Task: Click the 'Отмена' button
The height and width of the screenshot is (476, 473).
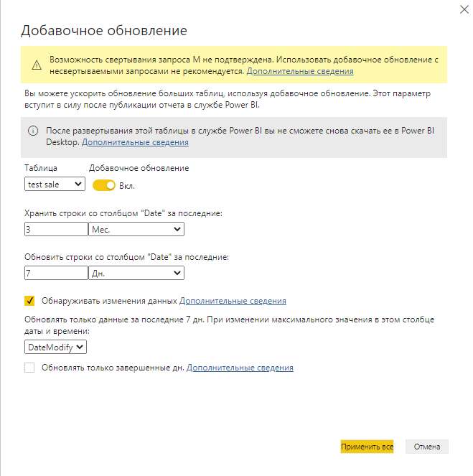Action: click(x=427, y=447)
